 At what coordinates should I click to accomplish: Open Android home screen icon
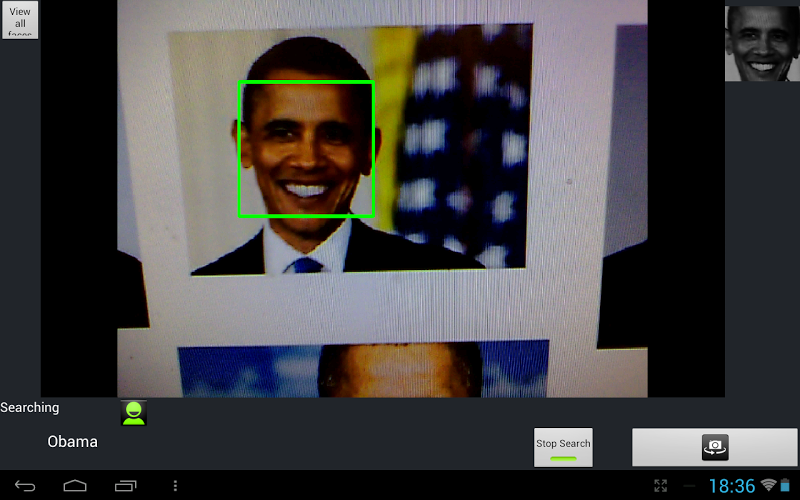point(74,486)
